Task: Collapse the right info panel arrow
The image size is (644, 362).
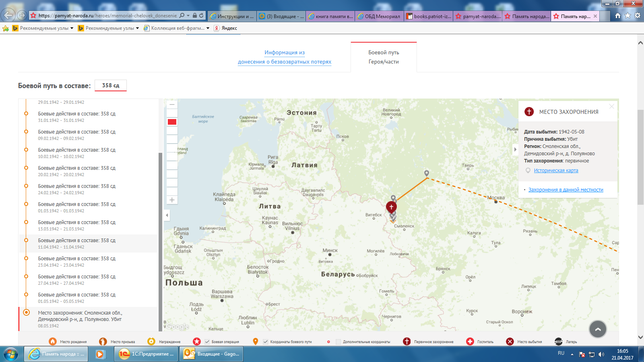Action: pos(515,149)
